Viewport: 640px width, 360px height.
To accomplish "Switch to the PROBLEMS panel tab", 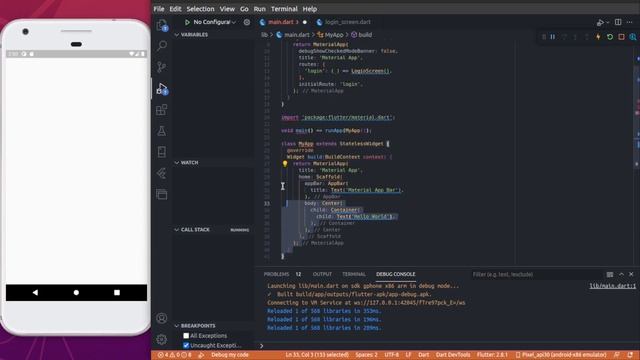I will [x=276, y=274].
